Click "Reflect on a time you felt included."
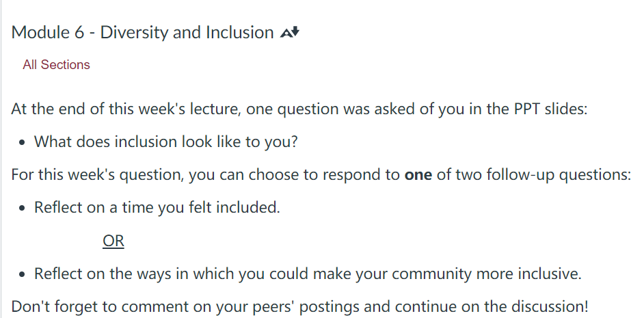 (x=157, y=207)
